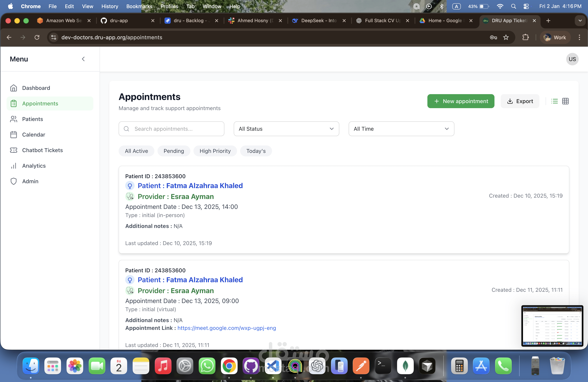
Task: Open the Google Meet appointment link
Action: pyautogui.click(x=227, y=328)
